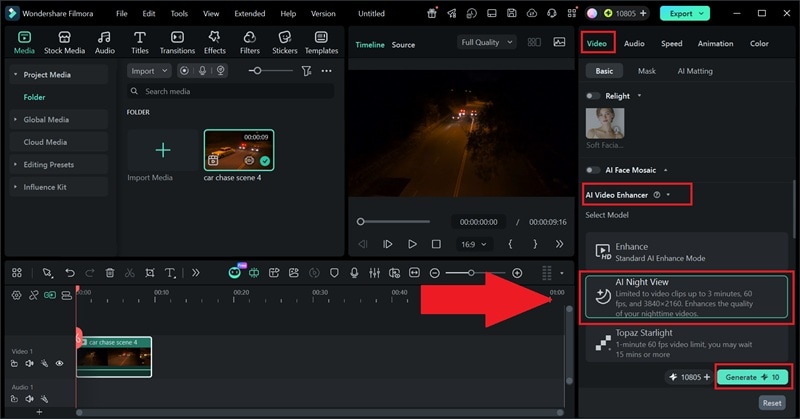Switch to the Color tab

pos(759,43)
